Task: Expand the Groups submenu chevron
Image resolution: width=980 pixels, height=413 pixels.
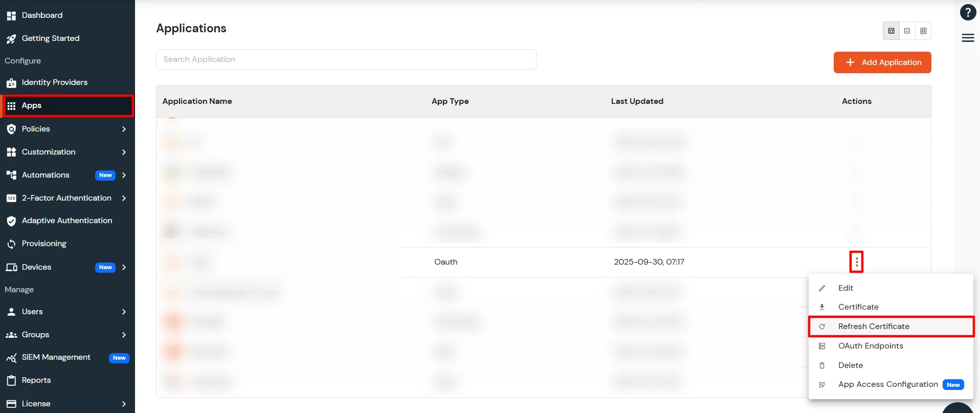Action: click(x=124, y=335)
